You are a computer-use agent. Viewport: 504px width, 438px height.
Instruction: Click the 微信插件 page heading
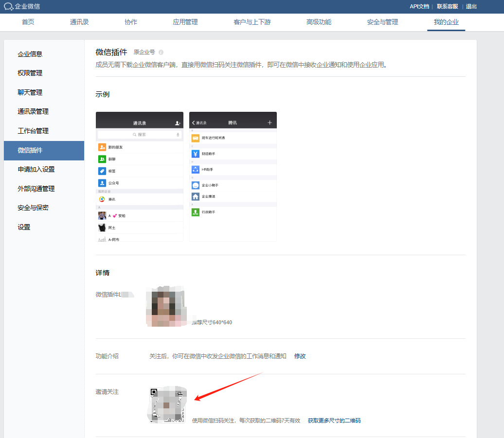[x=111, y=52]
